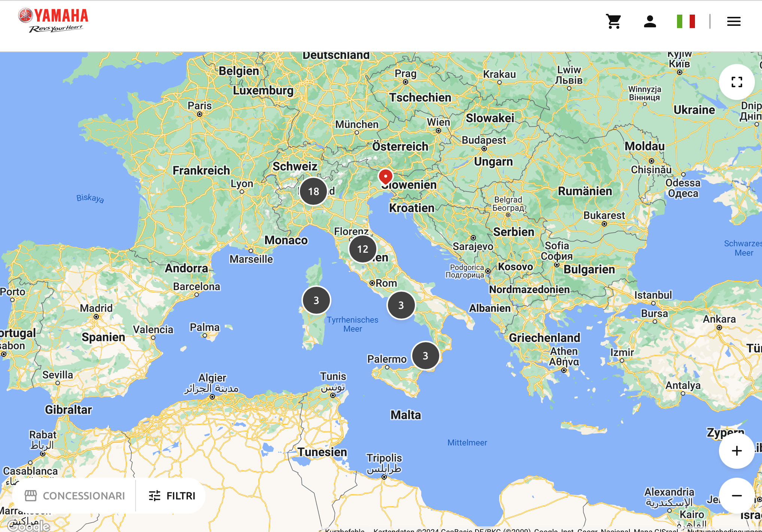Zoom in on the map
Screen dimensions: 762x532
(737, 451)
